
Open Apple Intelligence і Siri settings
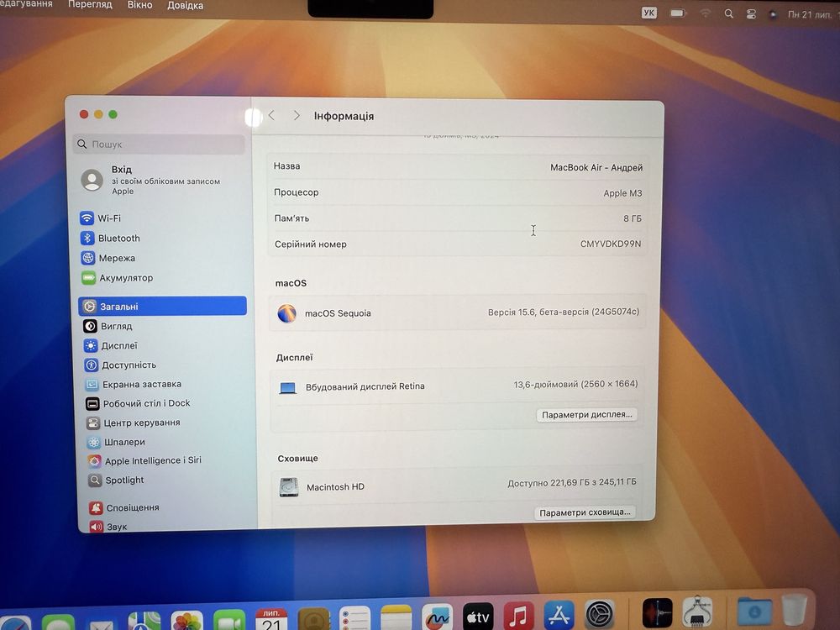point(144,460)
